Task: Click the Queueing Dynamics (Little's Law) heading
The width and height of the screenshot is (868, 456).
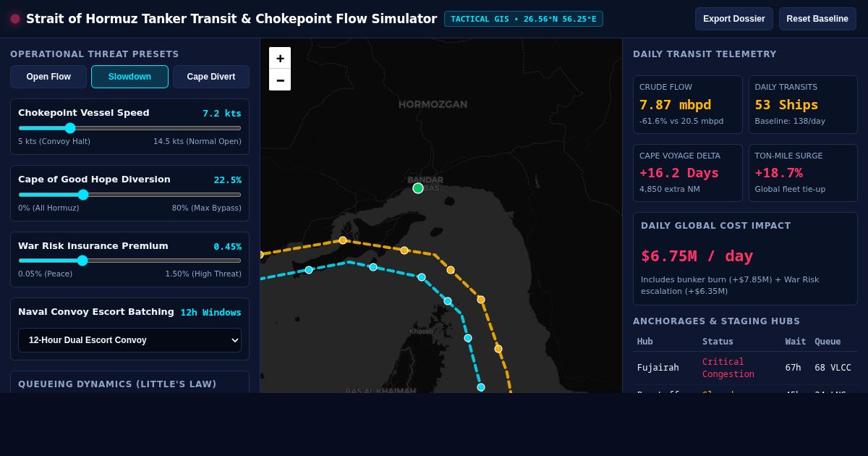Action: point(117,384)
